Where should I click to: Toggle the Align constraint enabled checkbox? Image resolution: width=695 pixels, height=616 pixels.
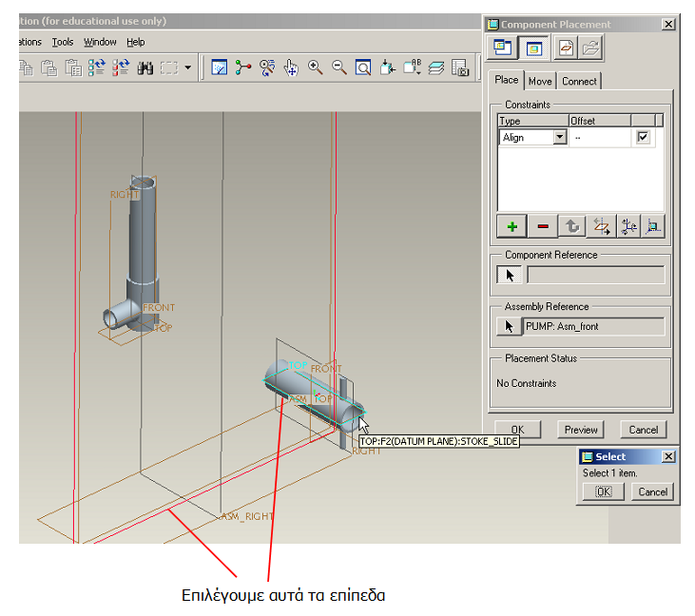(643, 137)
